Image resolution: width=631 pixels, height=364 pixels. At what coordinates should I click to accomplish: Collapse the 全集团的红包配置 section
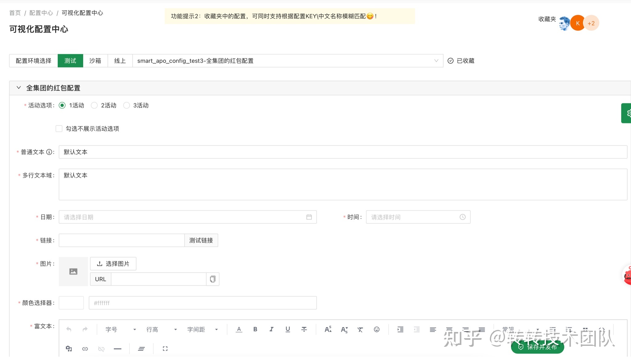pos(19,88)
